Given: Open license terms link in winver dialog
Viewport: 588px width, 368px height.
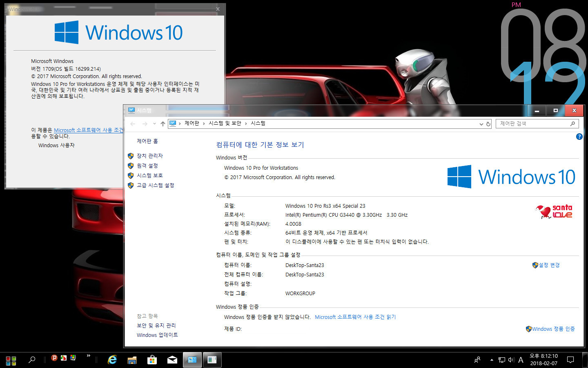Looking at the screenshot, I should pyautogui.click(x=89, y=130).
